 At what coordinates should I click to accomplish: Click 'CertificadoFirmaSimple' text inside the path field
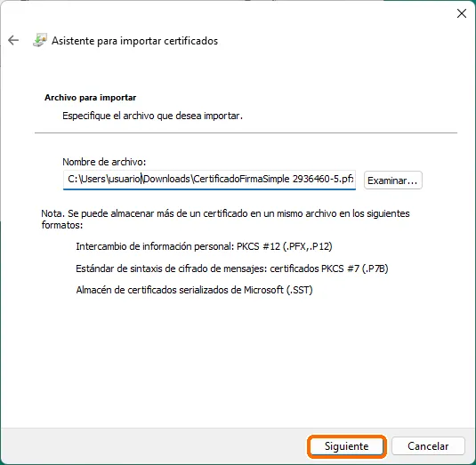[x=241, y=179]
